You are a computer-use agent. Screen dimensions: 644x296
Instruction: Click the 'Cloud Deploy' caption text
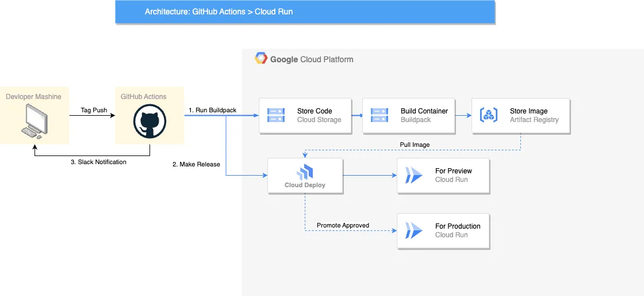(305, 185)
